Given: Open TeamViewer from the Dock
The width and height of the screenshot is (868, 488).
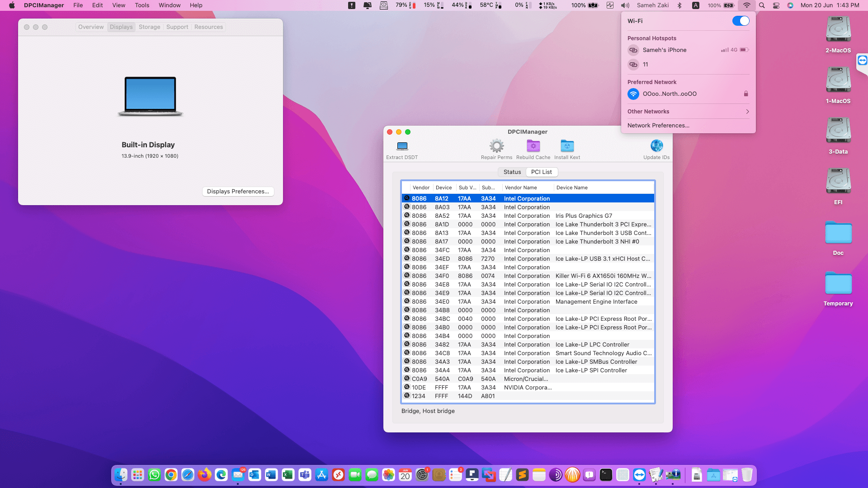Looking at the screenshot, I should click(639, 475).
